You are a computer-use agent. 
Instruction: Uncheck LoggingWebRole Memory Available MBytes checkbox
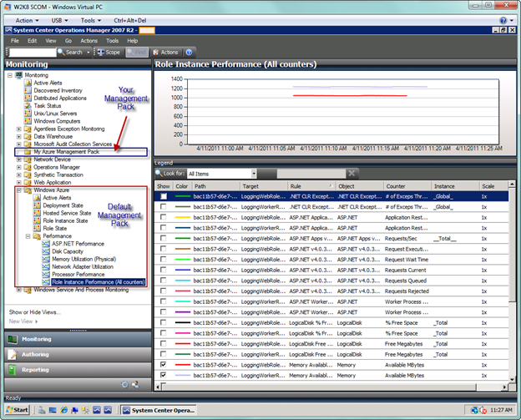coord(163,365)
